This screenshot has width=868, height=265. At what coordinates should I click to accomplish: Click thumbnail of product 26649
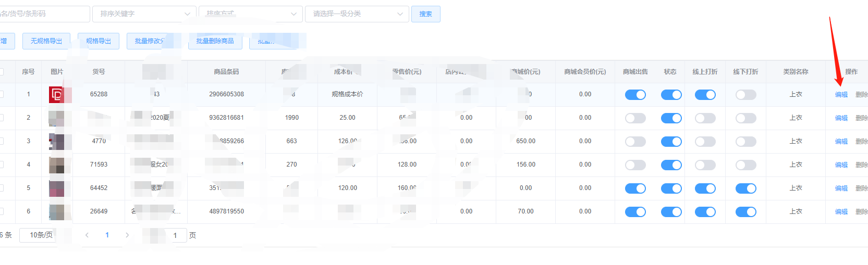coord(56,212)
